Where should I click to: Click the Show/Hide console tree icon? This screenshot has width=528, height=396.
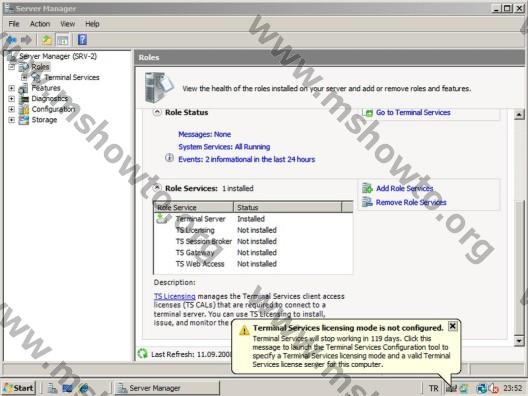tap(63, 40)
